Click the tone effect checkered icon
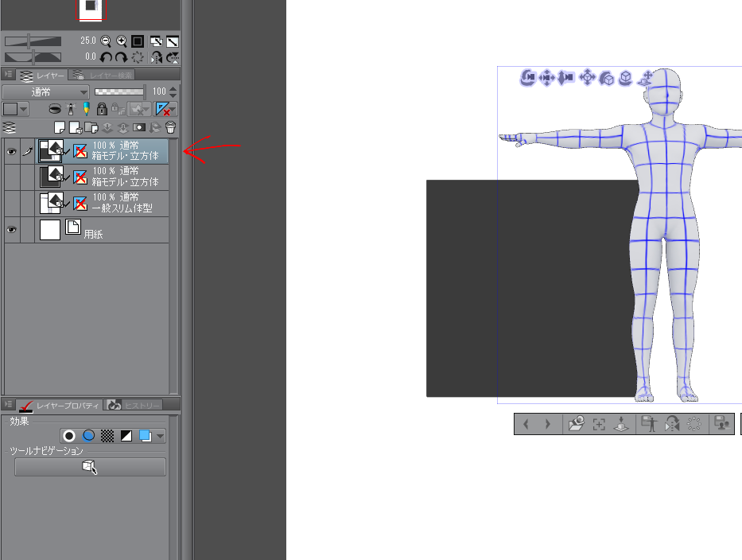The width and height of the screenshot is (742, 560). point(107,436)
